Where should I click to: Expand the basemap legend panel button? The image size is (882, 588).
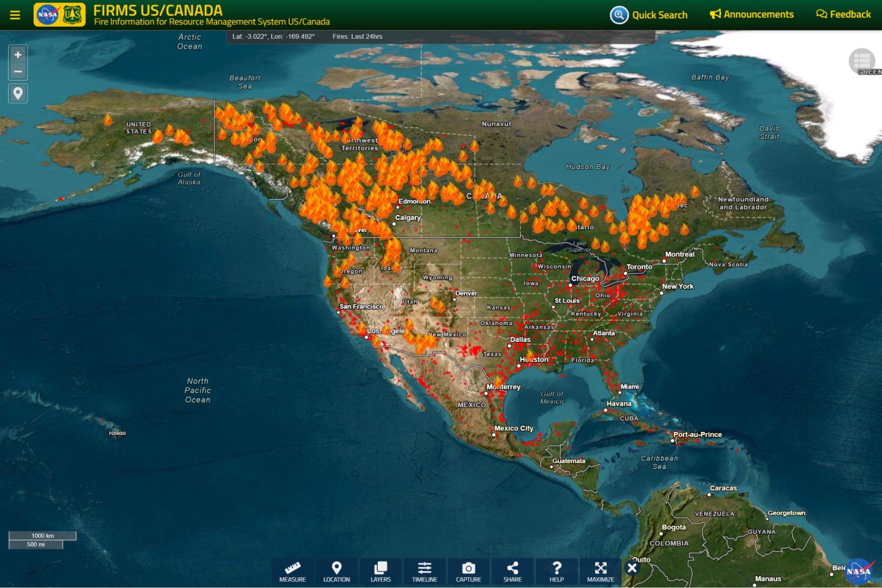tap(861, 61)
